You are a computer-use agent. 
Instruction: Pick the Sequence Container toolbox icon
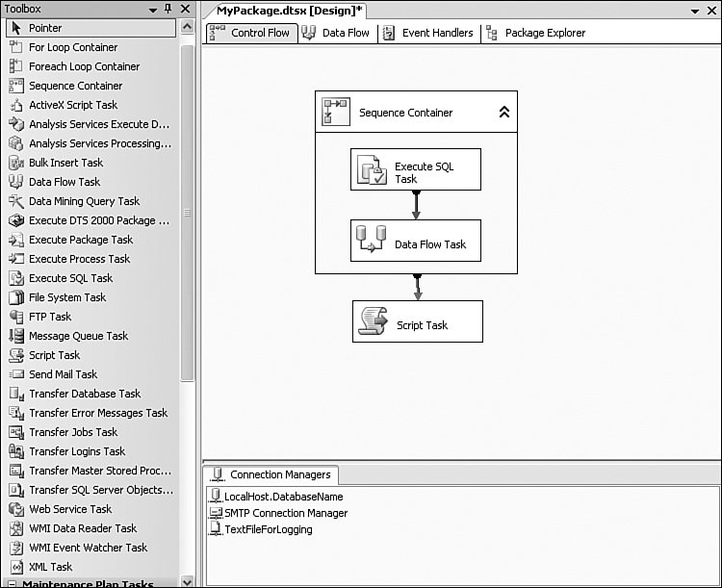coord(15,86)
